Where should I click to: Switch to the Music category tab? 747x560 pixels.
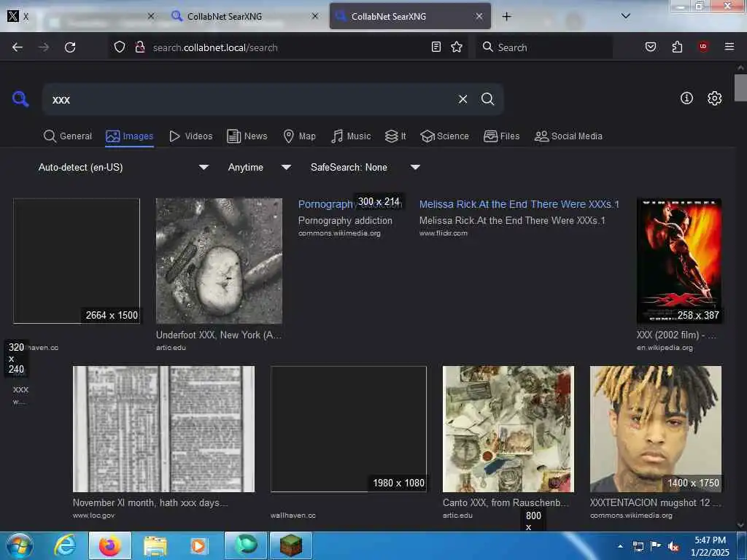coord(351,136)
